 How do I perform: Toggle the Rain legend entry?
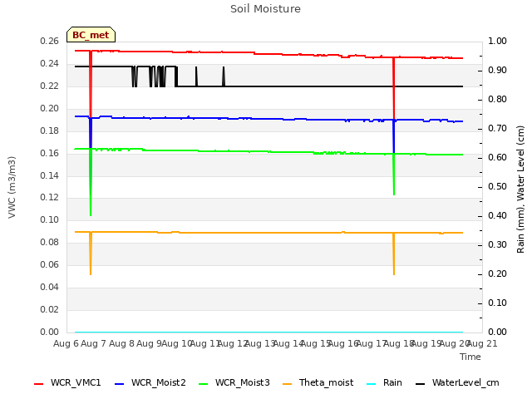(x=385, y=382)
